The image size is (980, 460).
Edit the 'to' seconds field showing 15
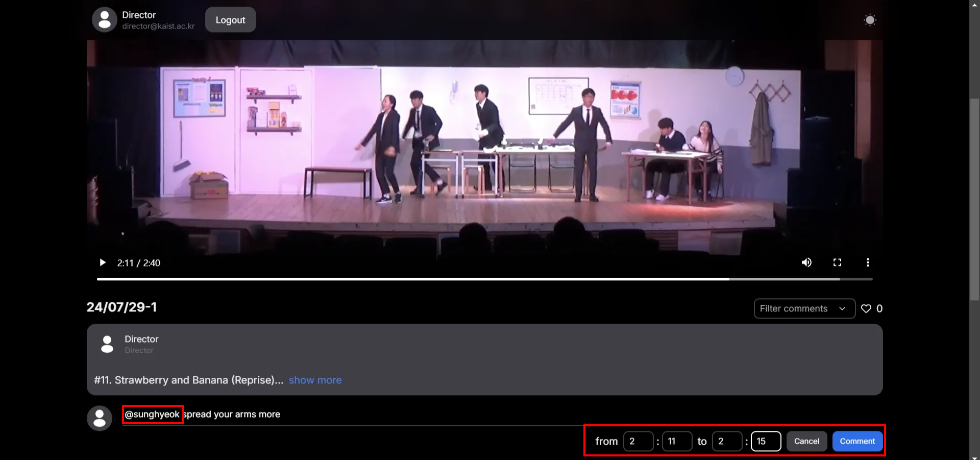coord(766,441)
